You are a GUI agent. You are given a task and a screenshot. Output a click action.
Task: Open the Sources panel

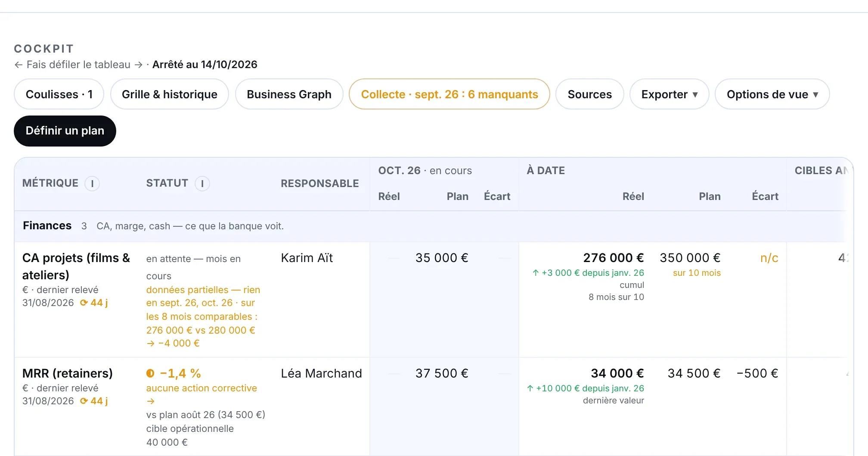click(589, 94)
